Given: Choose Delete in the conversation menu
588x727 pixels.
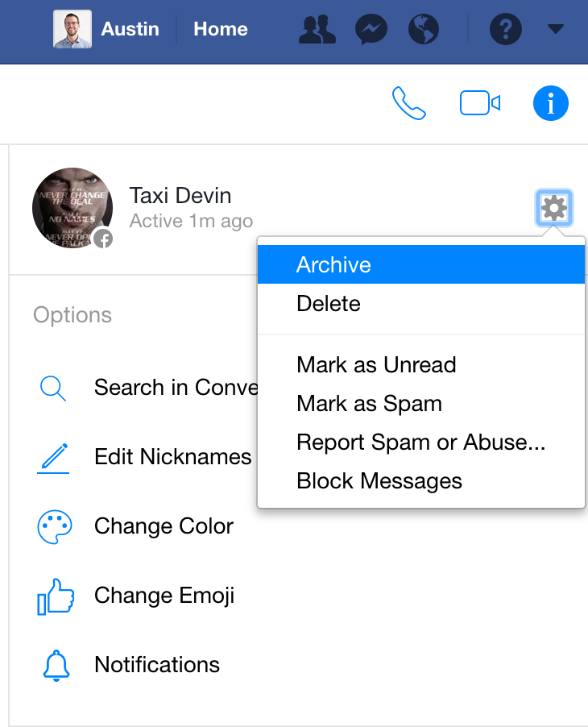Looking at the screenshot, I should 329,304.
